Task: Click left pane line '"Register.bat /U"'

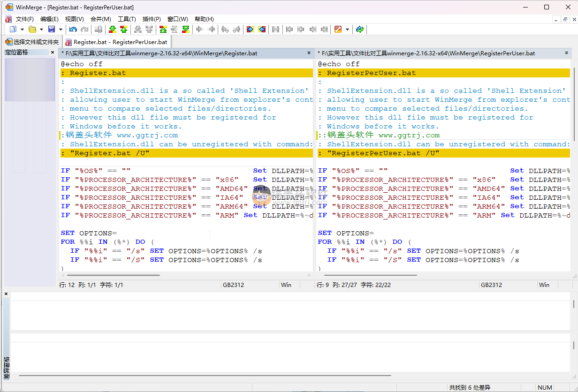Action: click(186, 153)
